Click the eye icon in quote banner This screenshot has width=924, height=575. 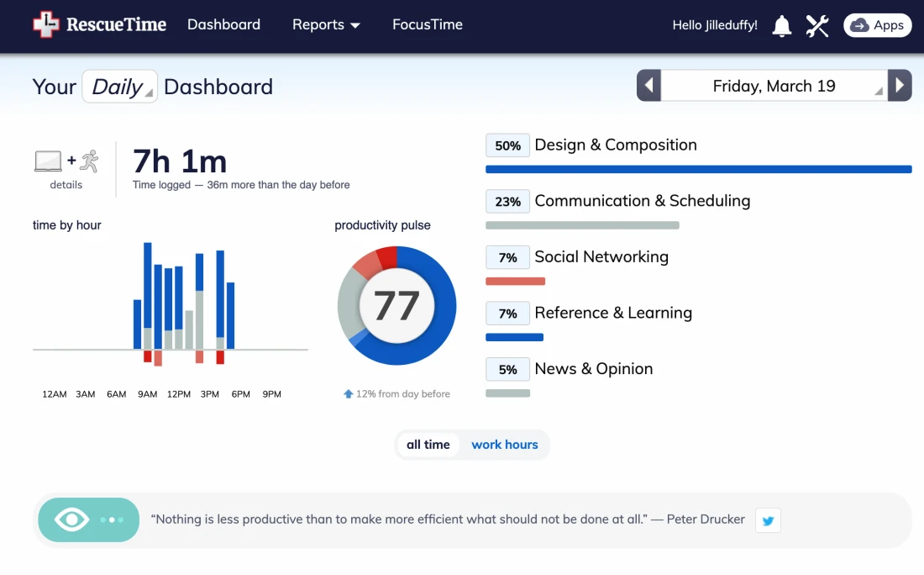tap(72, 520)
